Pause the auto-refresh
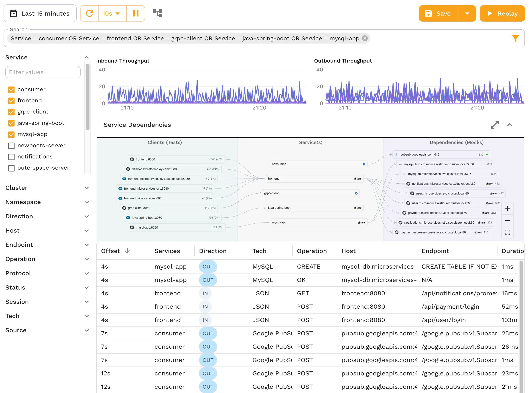532x393 pixels. (136, 13)
